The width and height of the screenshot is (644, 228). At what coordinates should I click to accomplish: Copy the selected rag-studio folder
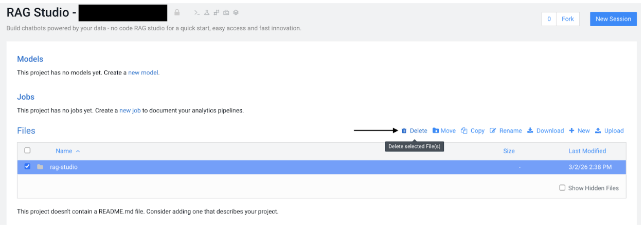pyautogui.click(x=473, y=131)
